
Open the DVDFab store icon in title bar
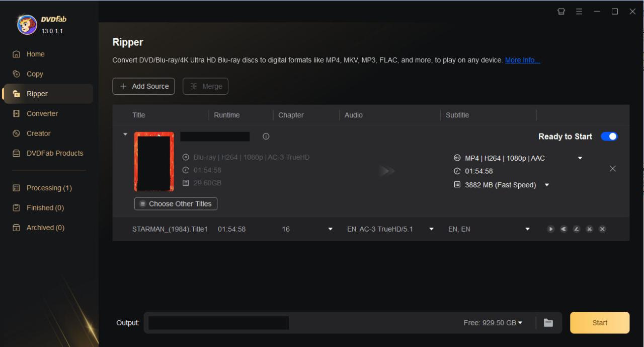[x=561, y=12]
